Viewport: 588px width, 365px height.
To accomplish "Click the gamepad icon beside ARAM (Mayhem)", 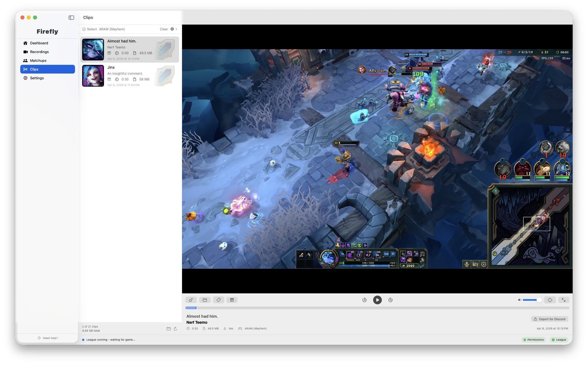I will point(240,328).
